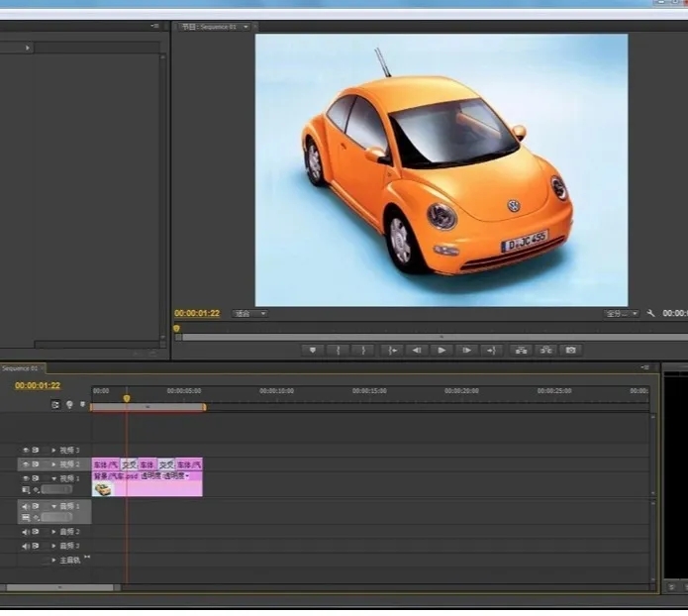
Task: Click the Step Back one frame button
Action: 417,350
